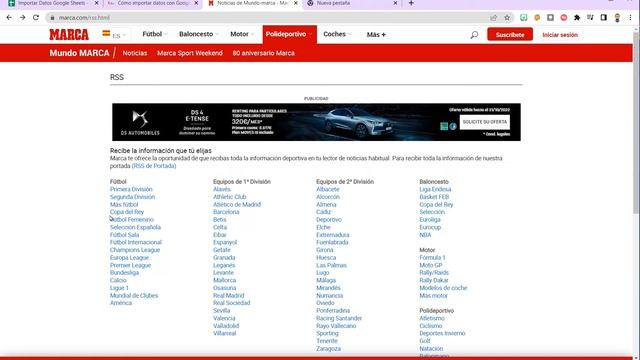Open the Premier League RSS link
This screenshot has height=360, width=640.
click(x=130, y=265)
